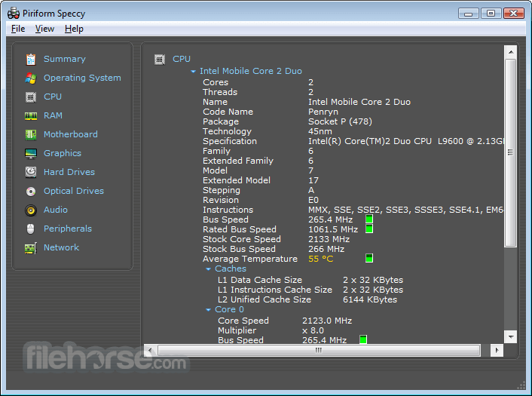The width and height of the screenshot is (532, 396).
Task: Open the View menu
Action: [44, 29]
